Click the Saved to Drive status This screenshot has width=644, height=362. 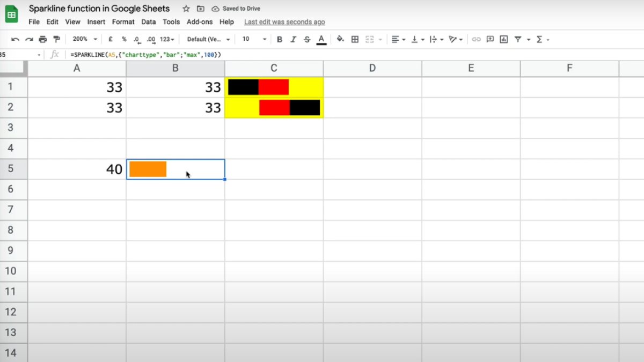pos(236,9)
